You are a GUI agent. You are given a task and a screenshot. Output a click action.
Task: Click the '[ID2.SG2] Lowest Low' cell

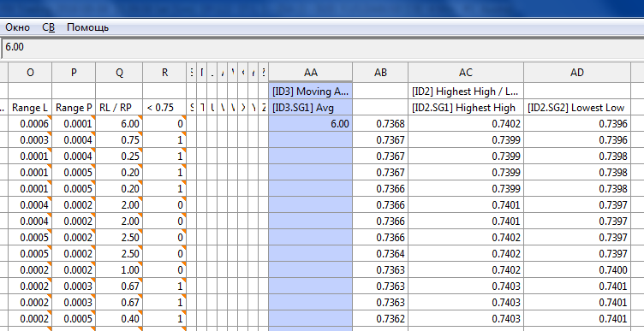pyautogui.click(x=577, y=108)
